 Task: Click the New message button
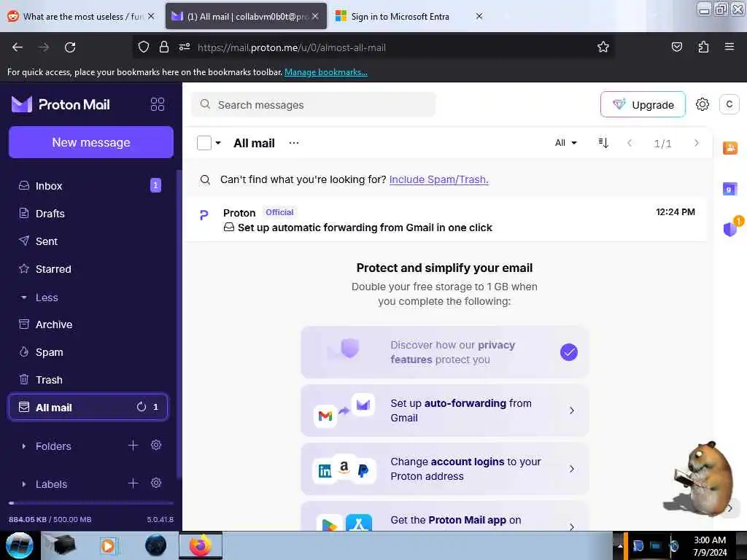91,142
